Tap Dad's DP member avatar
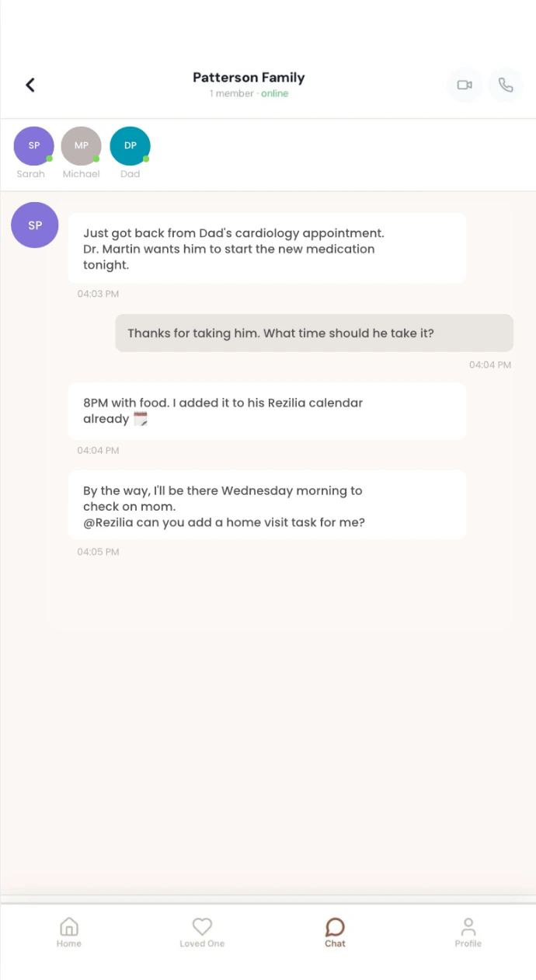The height and width of the screenshot is (980, 536). [x=130, y=146]
